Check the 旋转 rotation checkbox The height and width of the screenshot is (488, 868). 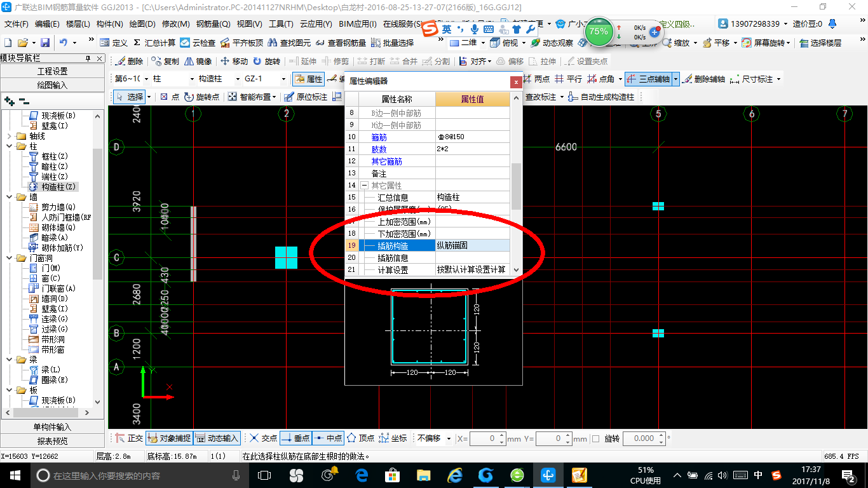[595, 438]
